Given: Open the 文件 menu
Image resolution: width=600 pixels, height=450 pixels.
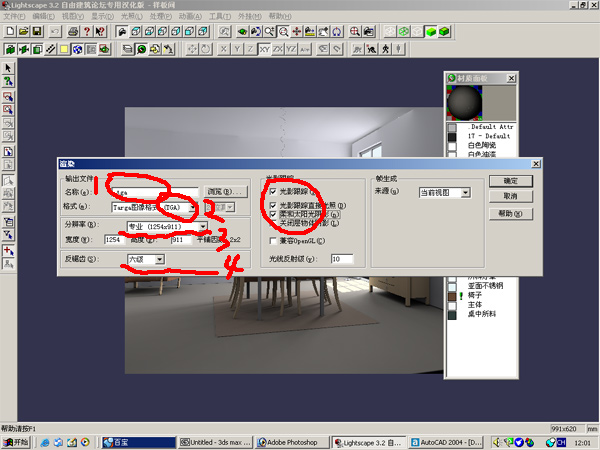Looking at the screenshot, I should pos(14,16).
